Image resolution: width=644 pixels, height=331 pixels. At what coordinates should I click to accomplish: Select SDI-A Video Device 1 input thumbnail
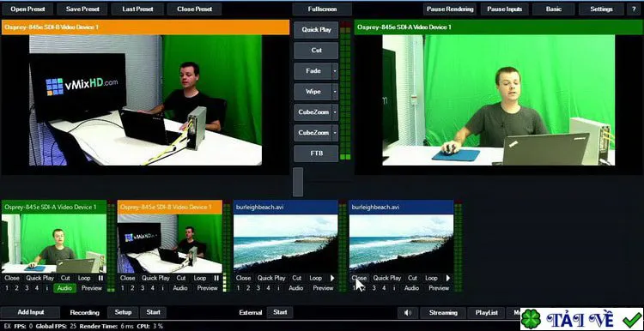[54, 244]
